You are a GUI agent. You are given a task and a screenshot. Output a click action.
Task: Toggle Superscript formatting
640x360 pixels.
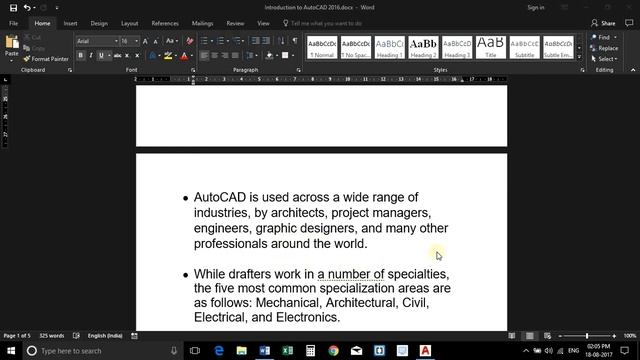point(137,56)
